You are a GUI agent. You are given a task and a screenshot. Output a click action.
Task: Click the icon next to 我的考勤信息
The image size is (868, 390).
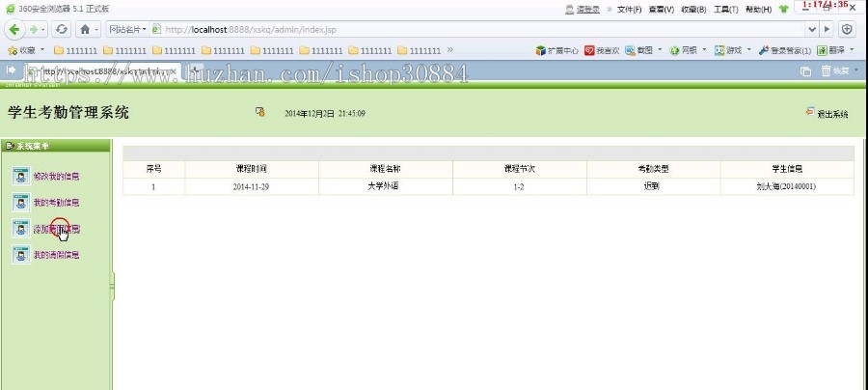tap(21, 203)
